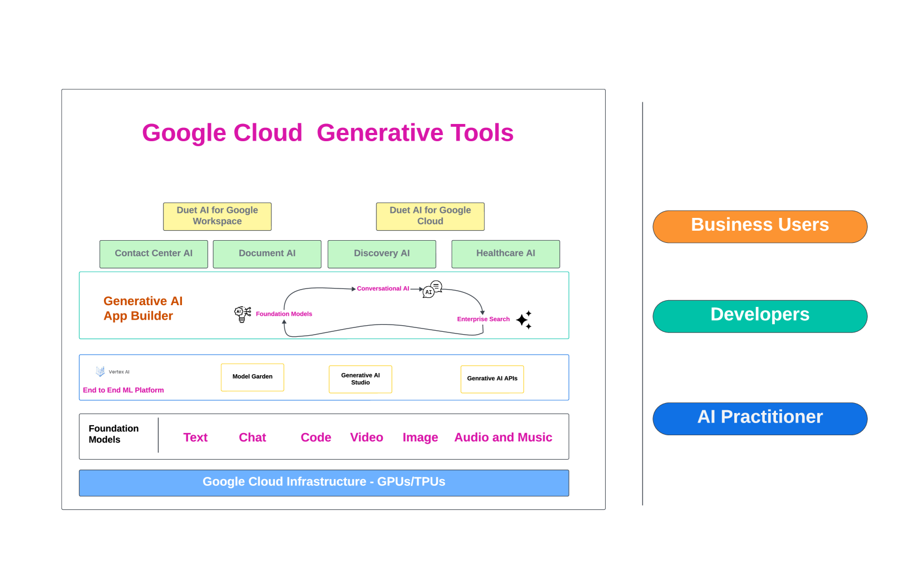Click the Conversational AI chat bubbles icon

432,289
